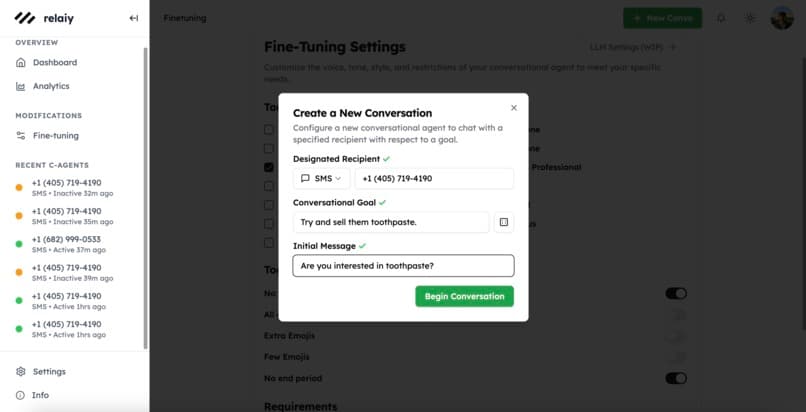Select Fine-tuning in the sidebar

(x=55, y=135)
